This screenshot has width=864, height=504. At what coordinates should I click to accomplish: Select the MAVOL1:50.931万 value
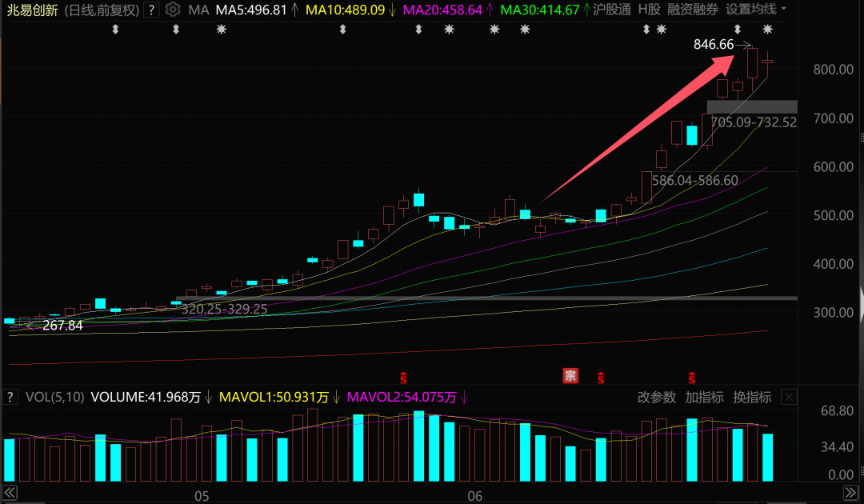[x=274, y=397]
